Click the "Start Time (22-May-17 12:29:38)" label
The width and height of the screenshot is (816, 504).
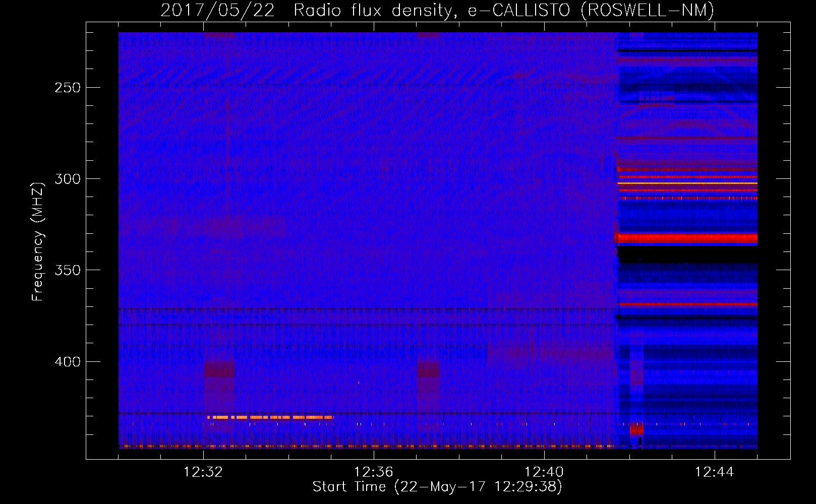(x=437, y=487)
